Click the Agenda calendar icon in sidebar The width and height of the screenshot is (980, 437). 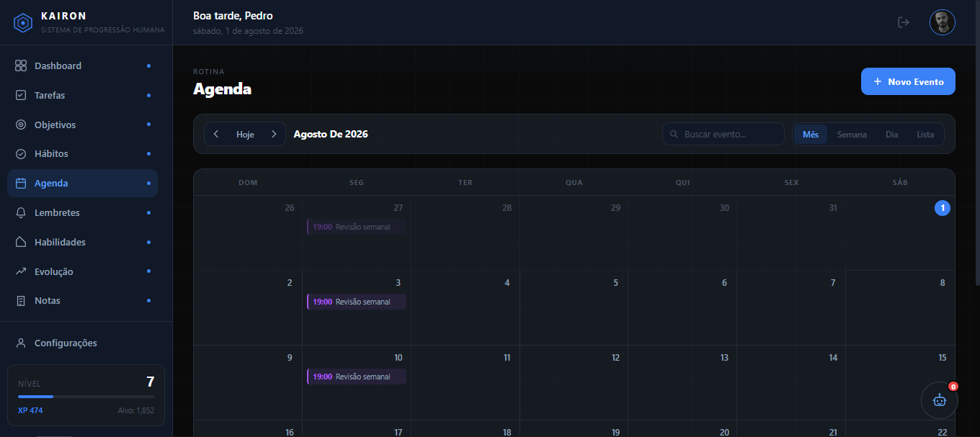pos(21,184)
